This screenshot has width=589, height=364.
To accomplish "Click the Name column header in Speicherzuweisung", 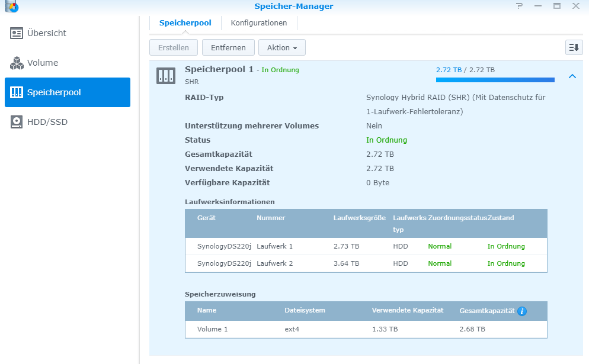I will pyautogui.click(x=207, y=311).
